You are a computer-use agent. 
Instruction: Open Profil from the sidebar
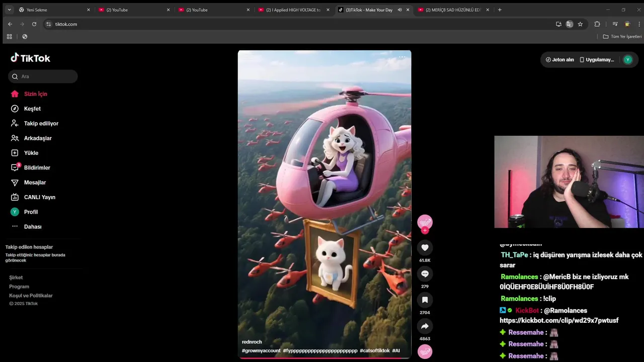24,212
